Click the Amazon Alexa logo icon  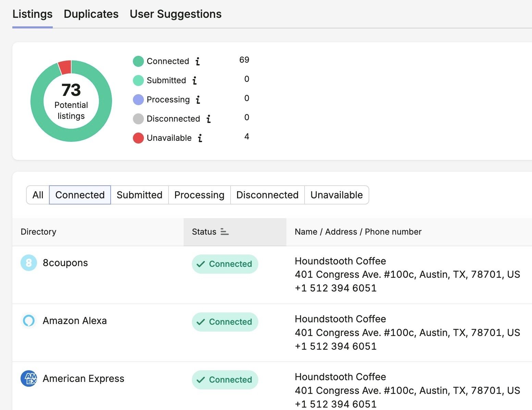29,321
